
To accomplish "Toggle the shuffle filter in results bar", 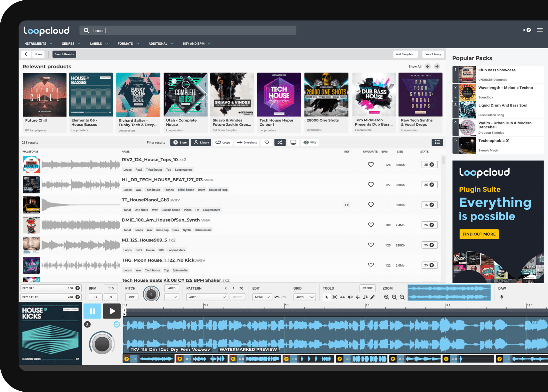I will click(x=280, y=142).
